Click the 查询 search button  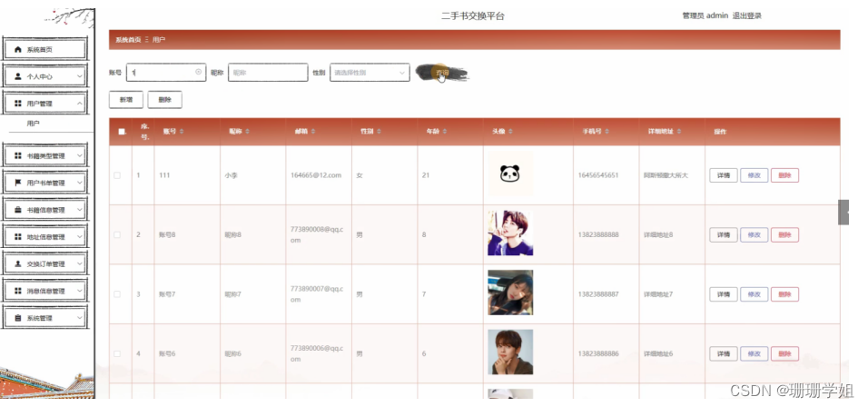[442, 73]
